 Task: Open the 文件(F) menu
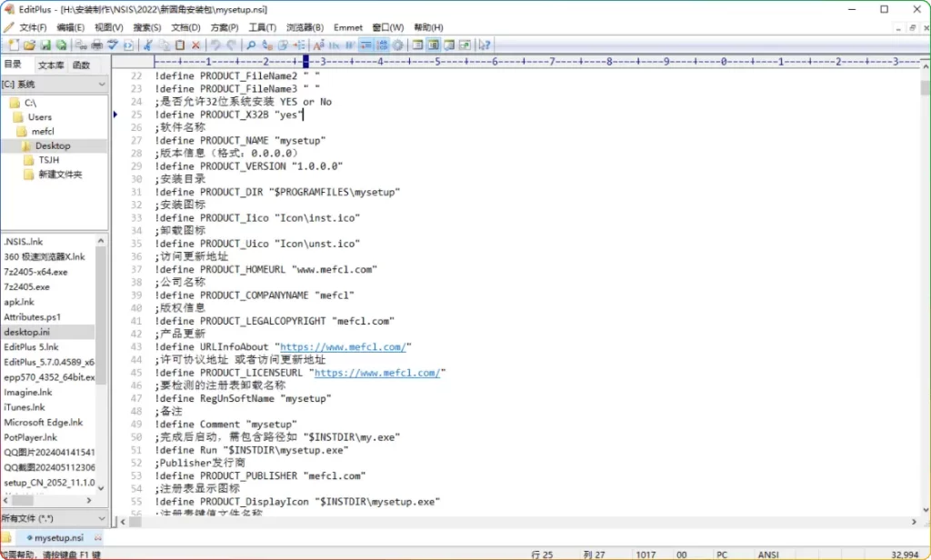[33, 27]
